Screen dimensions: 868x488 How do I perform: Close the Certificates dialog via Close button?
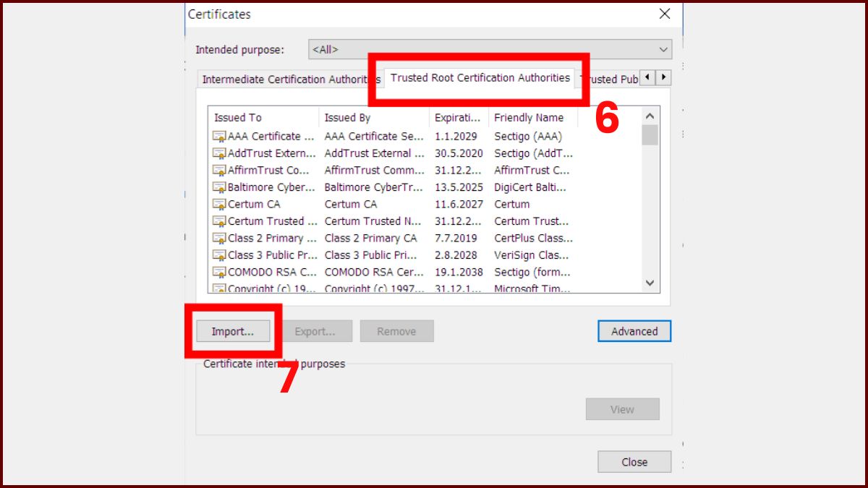tap(634, 461)
